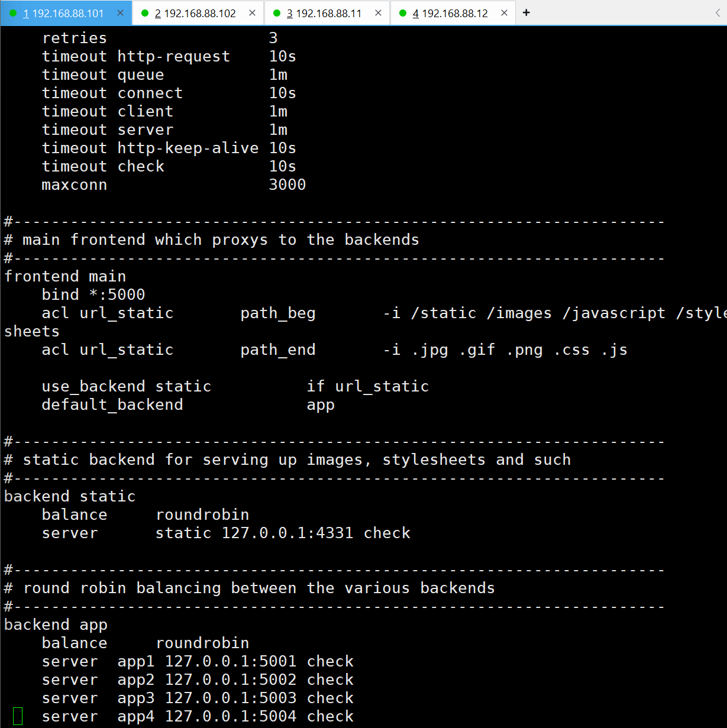The height and width of the screenshot is (728, 727).
Task: Click the wrapped word 'sheets'
Action: click(32, 331)
